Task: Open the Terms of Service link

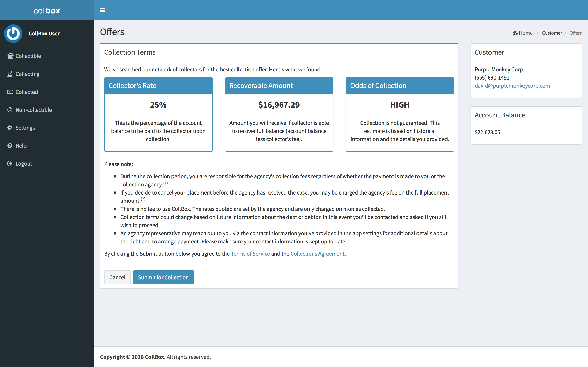Action: click(x=250, y=254)
